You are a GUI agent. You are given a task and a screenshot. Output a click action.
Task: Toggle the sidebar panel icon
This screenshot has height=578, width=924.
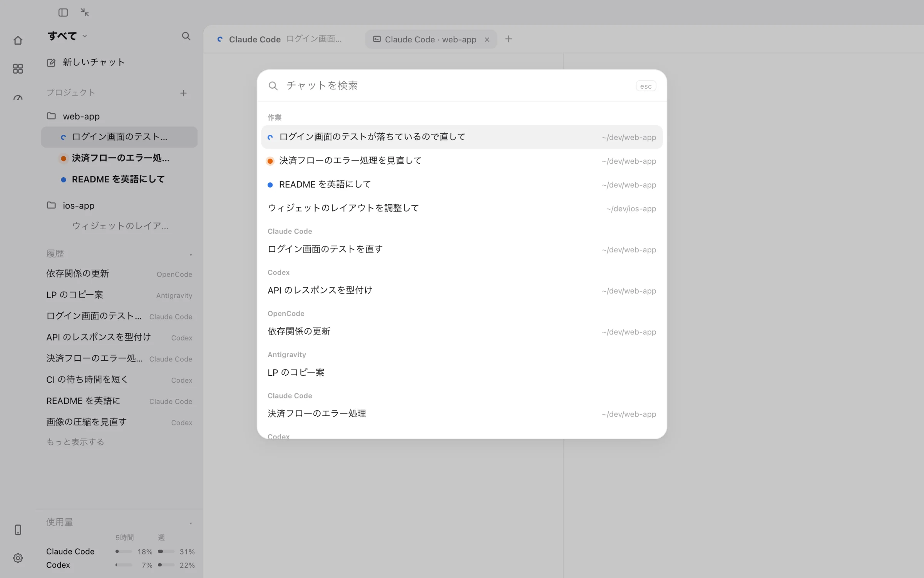pos(63,13)
